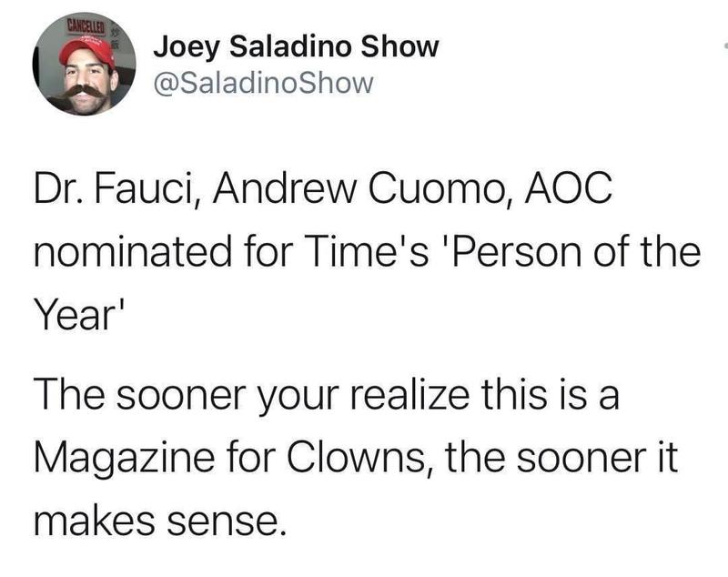The image size is (728, 577).
Task: Click the word Magazine in the tweet
Action: click(125, 459)
